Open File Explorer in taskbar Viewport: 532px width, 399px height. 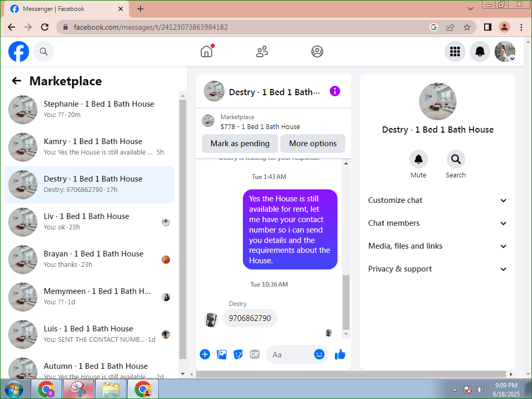pos(111,389)
